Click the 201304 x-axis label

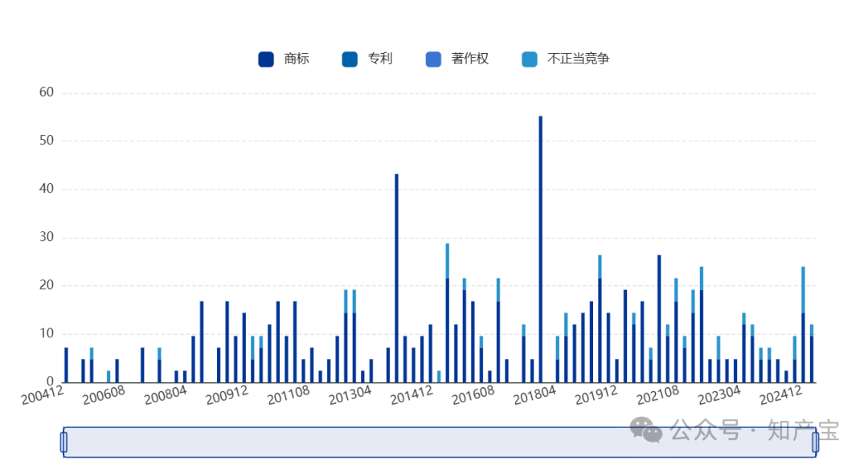tap(350, 396)
